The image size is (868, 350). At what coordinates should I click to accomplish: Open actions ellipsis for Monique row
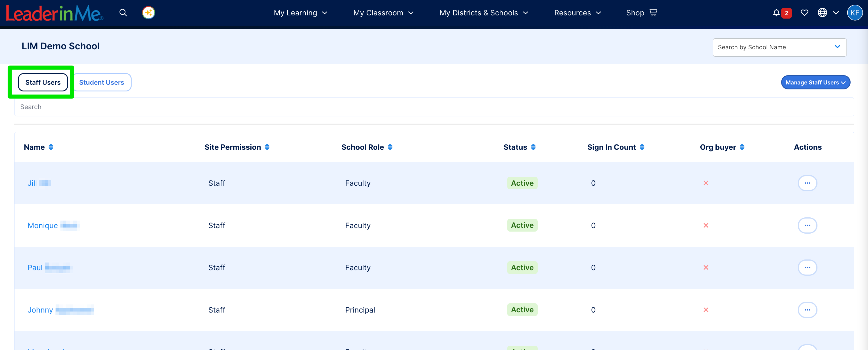coord(807,225)
